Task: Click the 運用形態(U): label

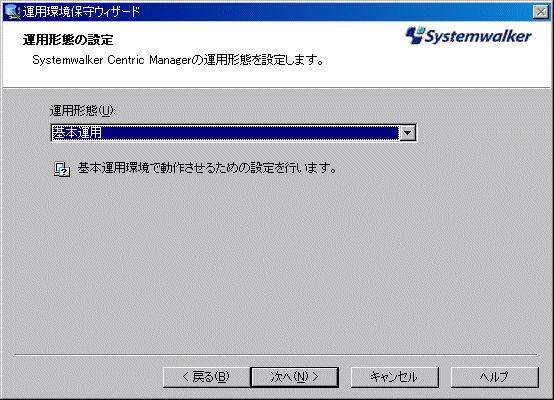Action: click(x=82, y=111)
